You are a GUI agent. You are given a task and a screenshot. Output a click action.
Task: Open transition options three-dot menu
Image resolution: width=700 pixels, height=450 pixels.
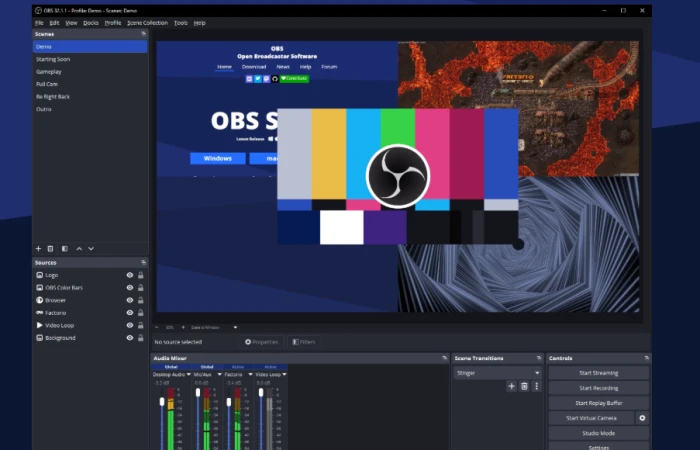tap(537, 386)
